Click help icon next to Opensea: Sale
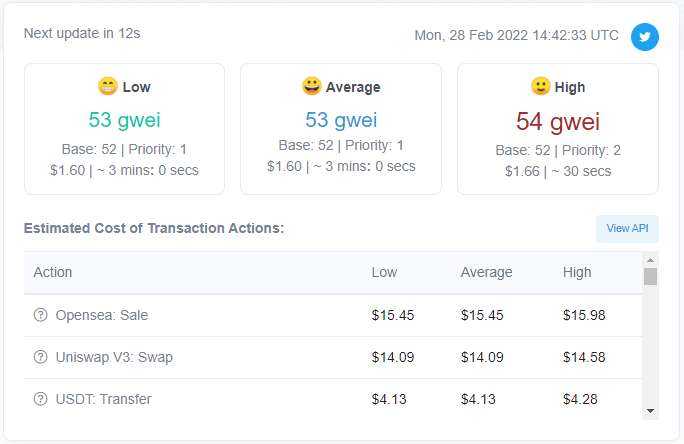The width and height of the screenshot is (684, 444). point(41,315)
